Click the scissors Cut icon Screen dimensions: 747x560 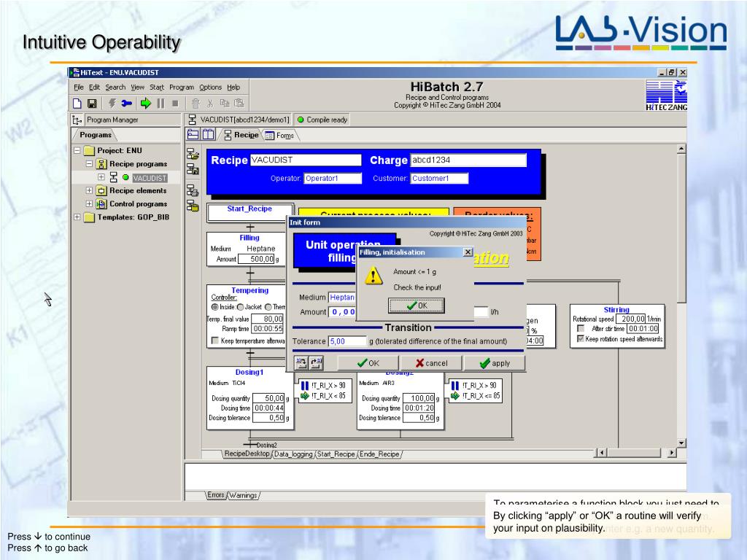(210, 104)
